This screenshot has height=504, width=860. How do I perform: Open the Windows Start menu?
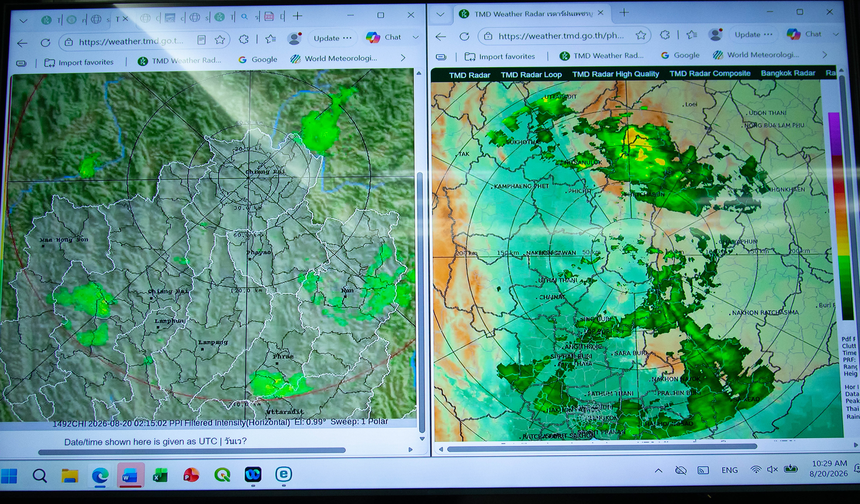(x=9, y=476)
